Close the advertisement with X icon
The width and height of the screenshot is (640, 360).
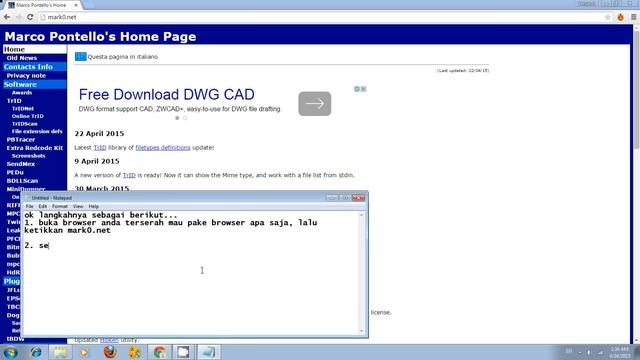click(363, 89)
